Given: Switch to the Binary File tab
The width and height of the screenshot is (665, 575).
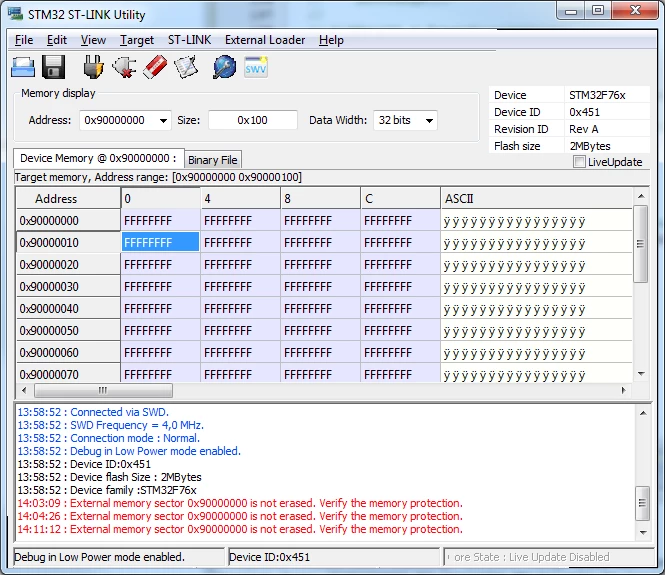Looking at the screenshot, I should tap(213, 160).
